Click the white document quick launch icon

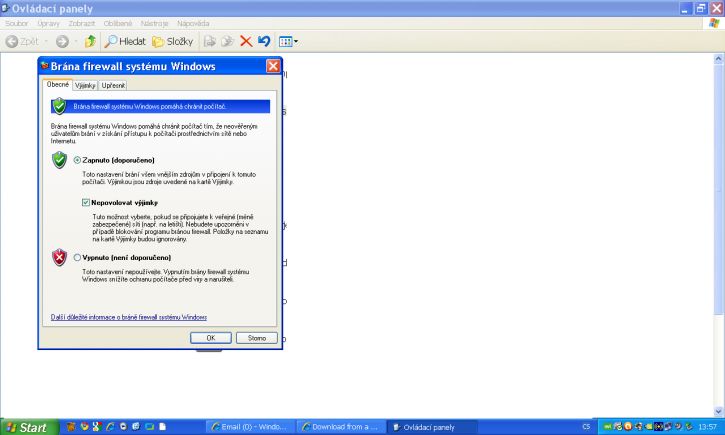coord(162,427)
